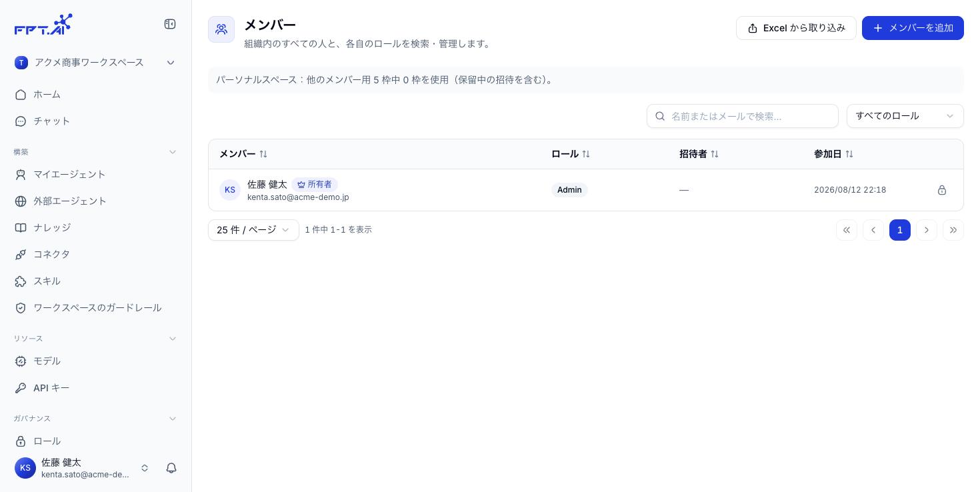Open user account menu 佐藤 健太
The image size is (980, 492).
coord(82,468)
